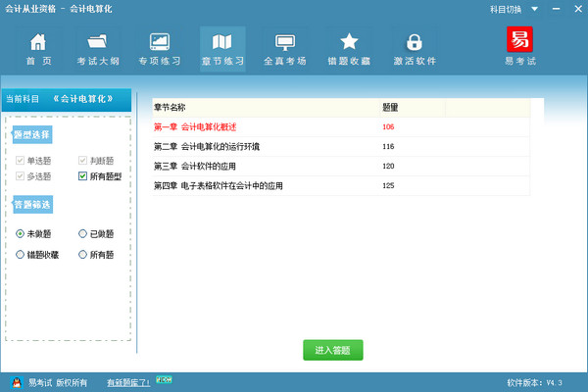Open 错题收藏 star icon
This screenshot has height=392, width=588.
click(349, 41)
